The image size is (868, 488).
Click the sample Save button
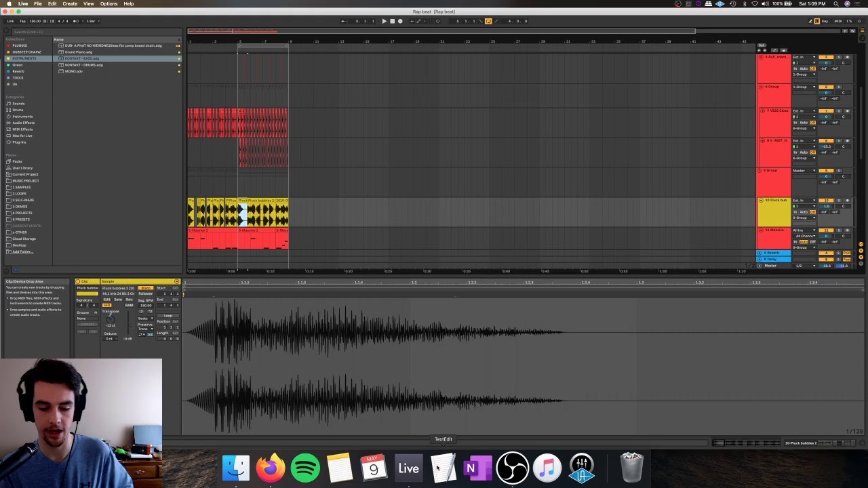(118, 300)
